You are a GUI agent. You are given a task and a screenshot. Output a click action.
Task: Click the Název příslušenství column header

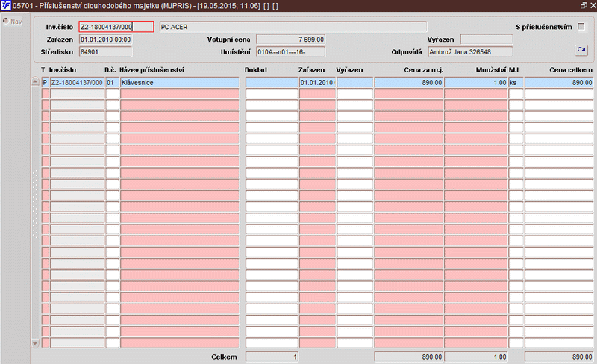(x=151, y=69)
